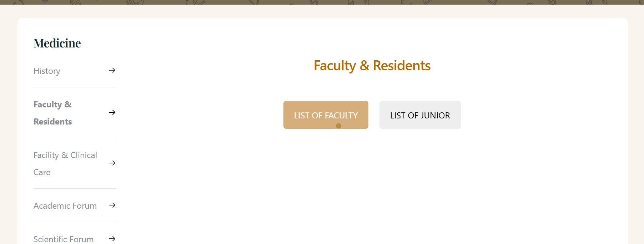
Task: Click the Medicine department heading
Action: [x=57, y=43]
